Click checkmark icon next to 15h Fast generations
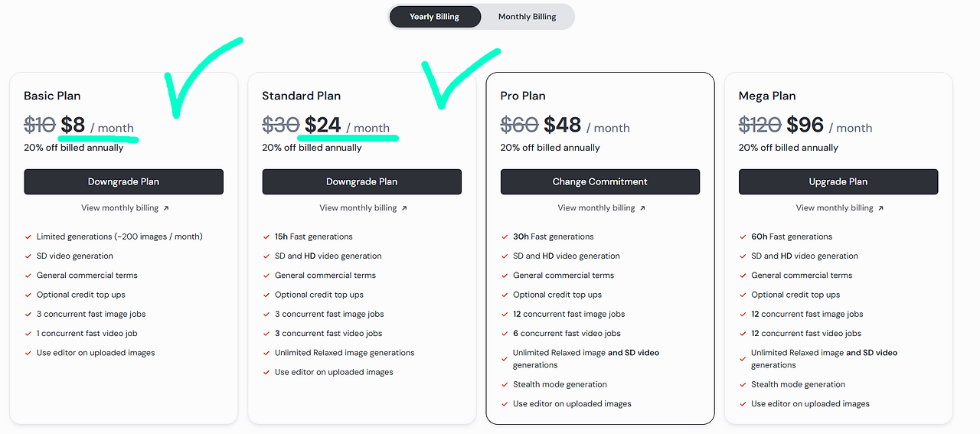 click(266, 237)
